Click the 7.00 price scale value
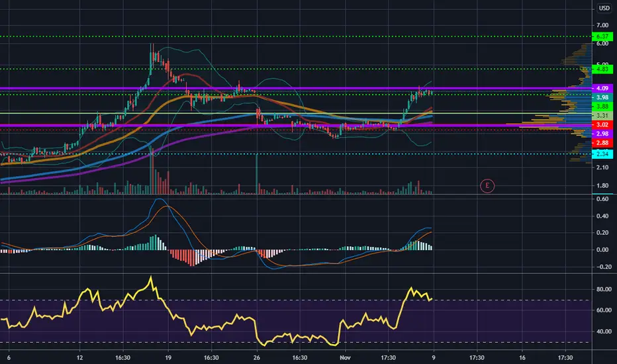Viewport: 617px width, 364px height. point(602,25)
